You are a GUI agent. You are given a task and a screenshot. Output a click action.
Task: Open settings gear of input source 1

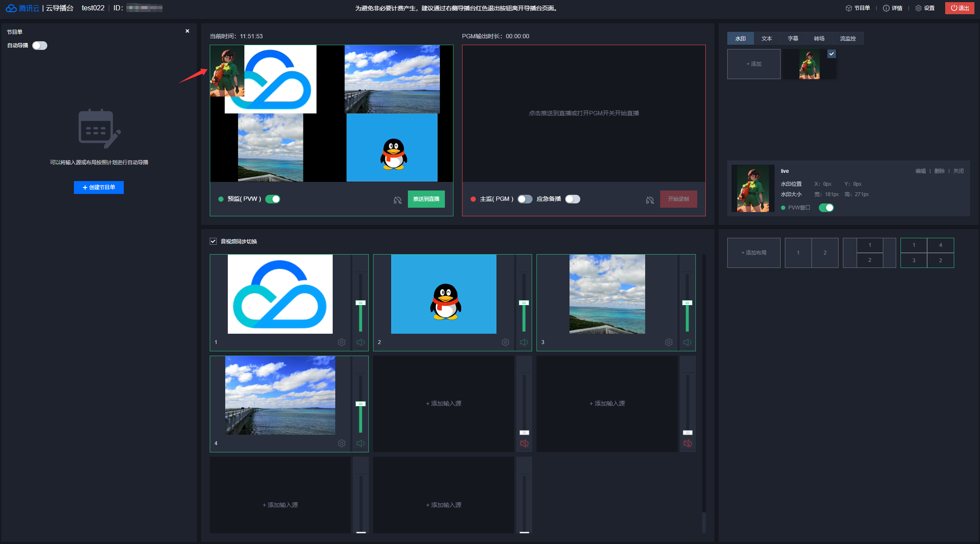coord(341,342)
